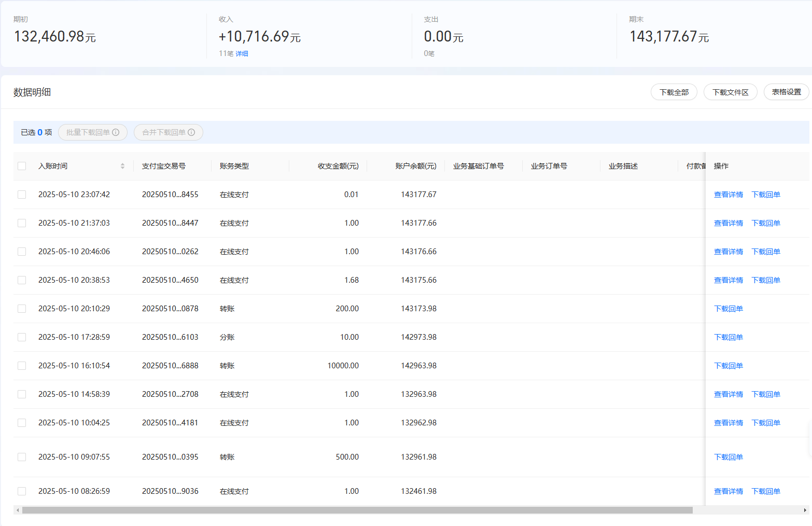Click the 下载全部 button

(x=674, y=92)
